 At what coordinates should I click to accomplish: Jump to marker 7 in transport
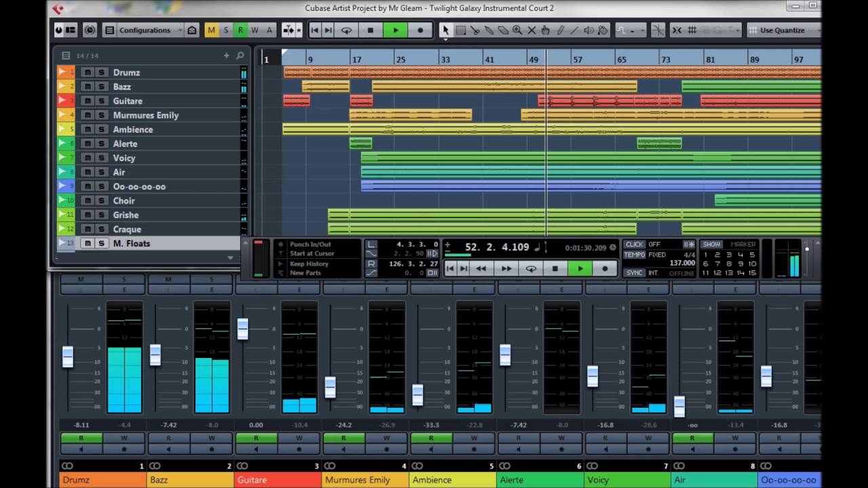coord(717,264)
